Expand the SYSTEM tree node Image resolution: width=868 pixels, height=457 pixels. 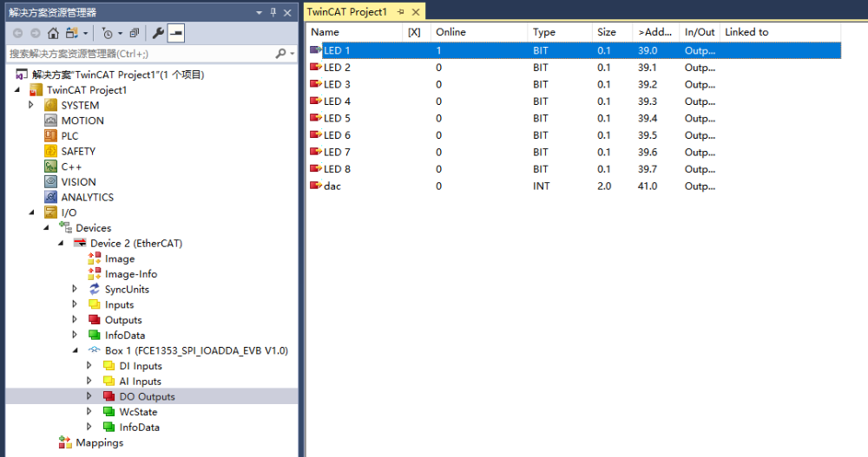point(31,105)
